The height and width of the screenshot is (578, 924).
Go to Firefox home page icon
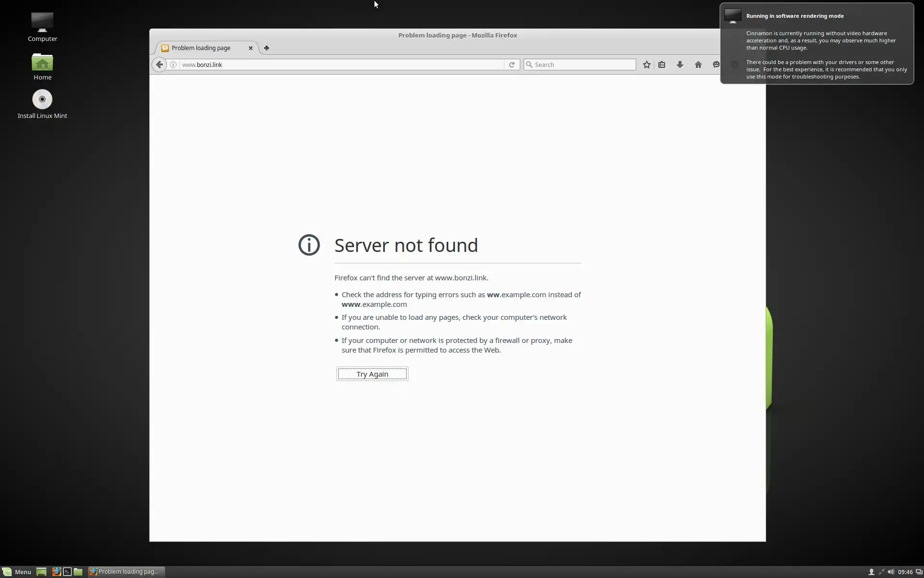point(698,65)
